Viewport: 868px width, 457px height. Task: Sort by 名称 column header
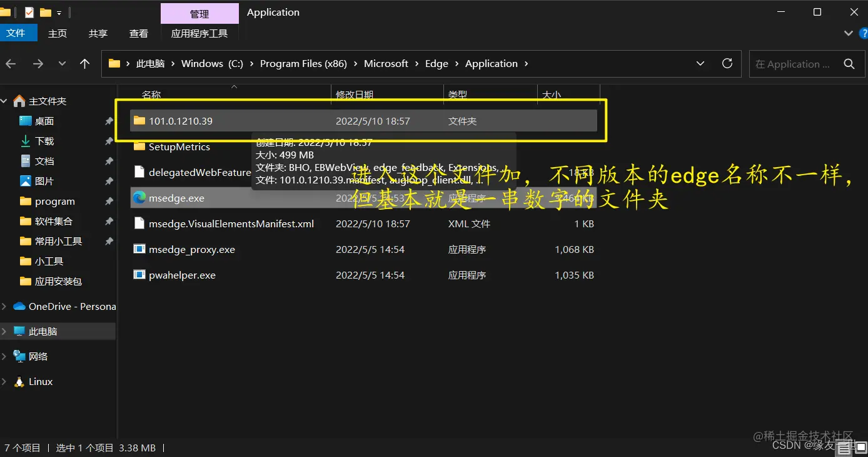(x=151, y=95)
